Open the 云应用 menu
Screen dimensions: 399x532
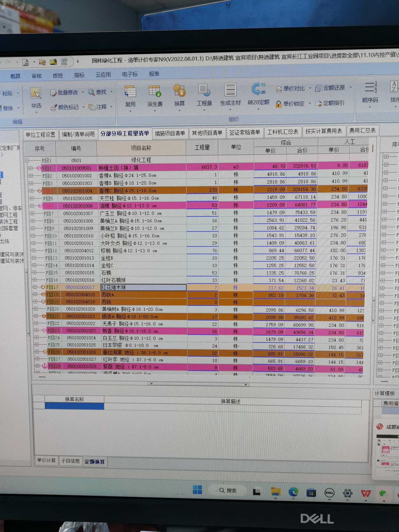(103, 75)
